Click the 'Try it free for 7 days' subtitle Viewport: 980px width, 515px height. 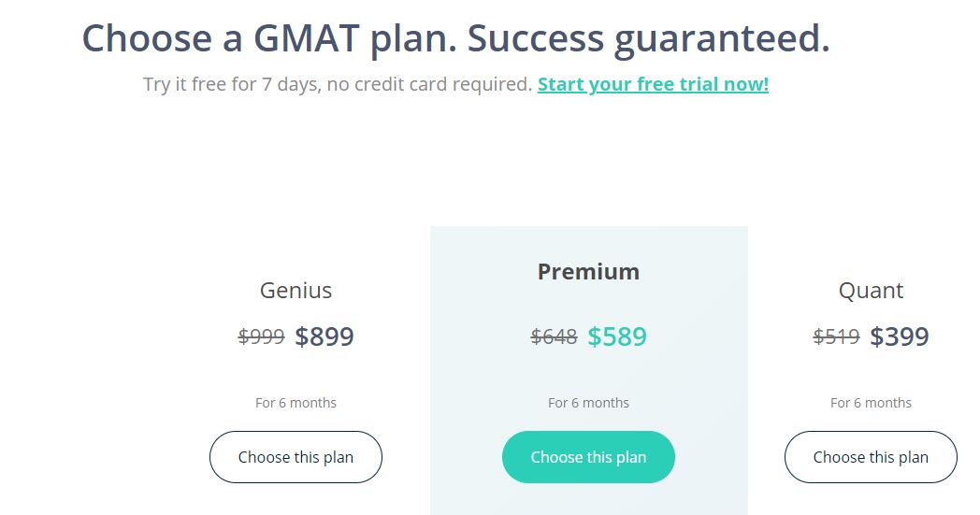coord(337,84)
